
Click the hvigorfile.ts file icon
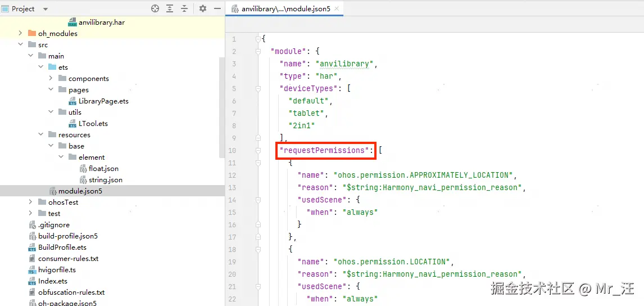(x=32, y=270)
